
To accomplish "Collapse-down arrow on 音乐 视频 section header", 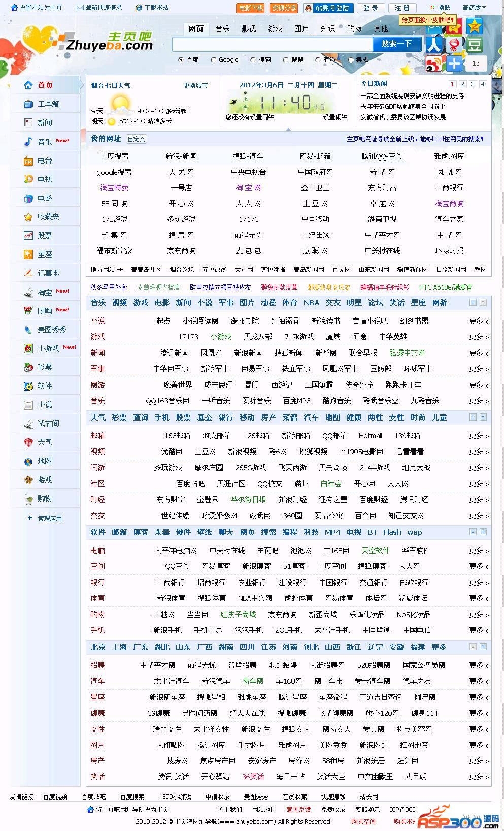I will click(x=473, y=302).
